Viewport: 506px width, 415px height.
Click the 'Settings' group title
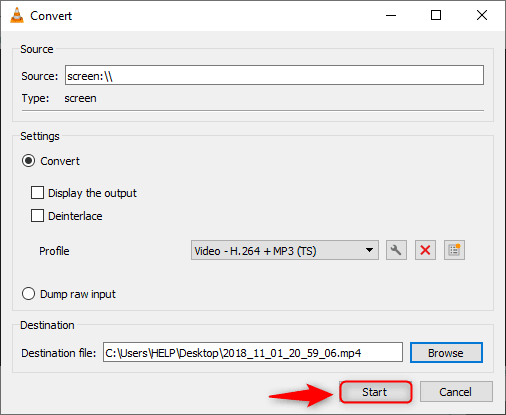click(40, 136)
